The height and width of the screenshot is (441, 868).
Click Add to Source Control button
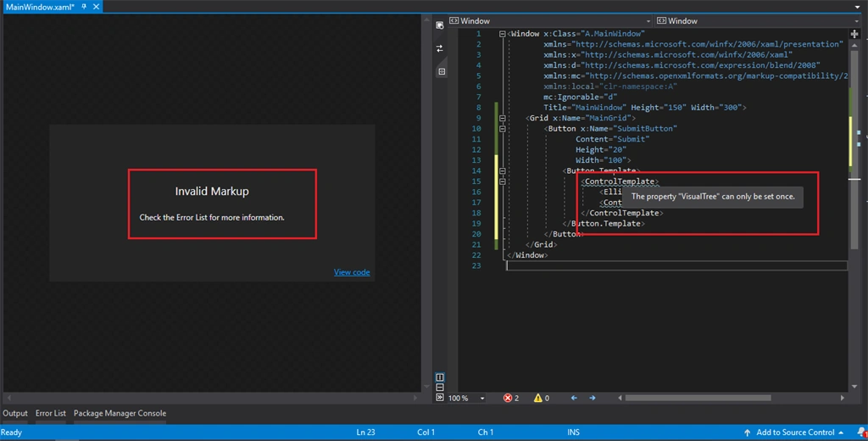[796, 433]
